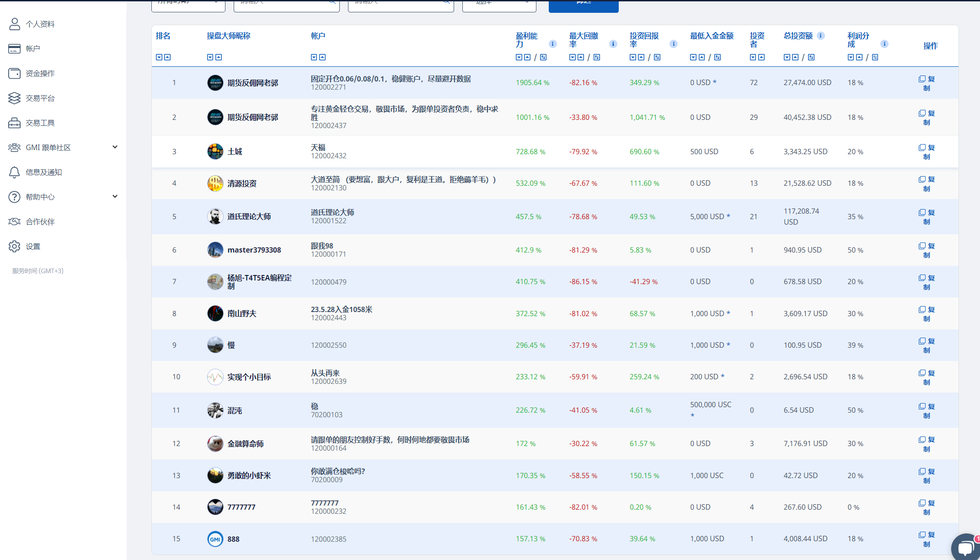980x560 pixels.
Task: Click the 设置 settings gear icon
Action: pos(14,246)
